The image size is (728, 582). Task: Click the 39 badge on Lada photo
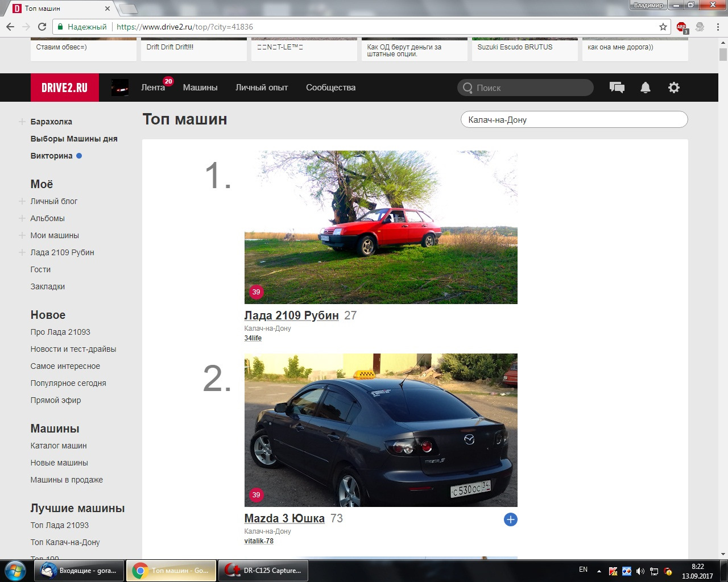tap(256, 292)
